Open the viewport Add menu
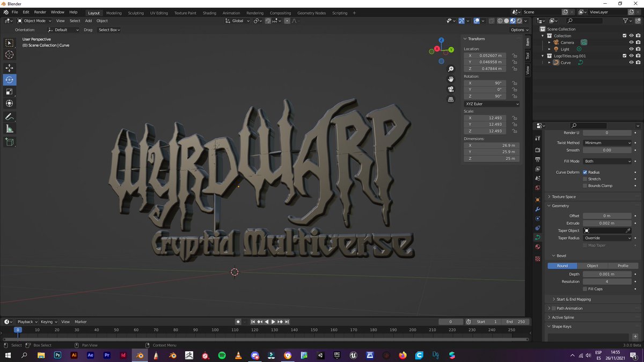 click(88, 21)
